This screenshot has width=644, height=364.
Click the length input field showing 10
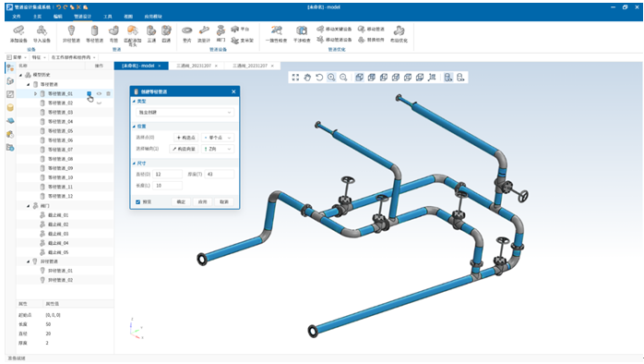(167, 186)
